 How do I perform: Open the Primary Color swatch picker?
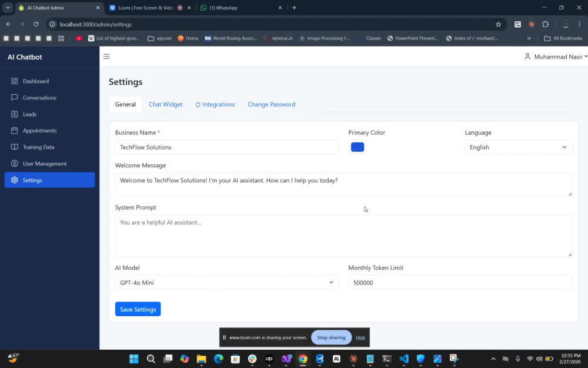[358, 147]
